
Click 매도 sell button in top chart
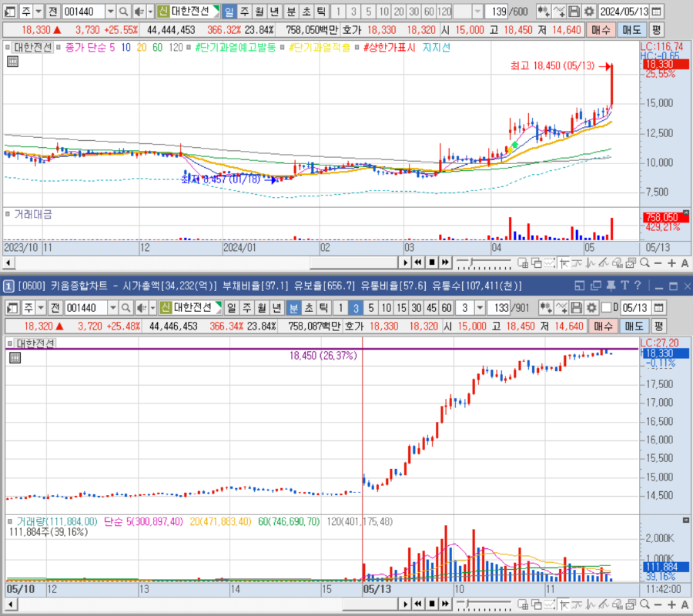coord(631,30)
